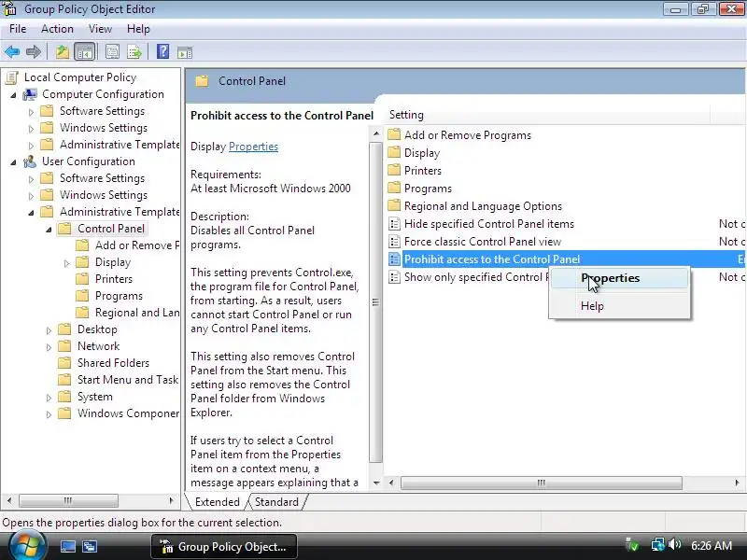Screen dimensions: 747x560
Task: Click the blue Help question-mark icon
Action: [162, 51]
